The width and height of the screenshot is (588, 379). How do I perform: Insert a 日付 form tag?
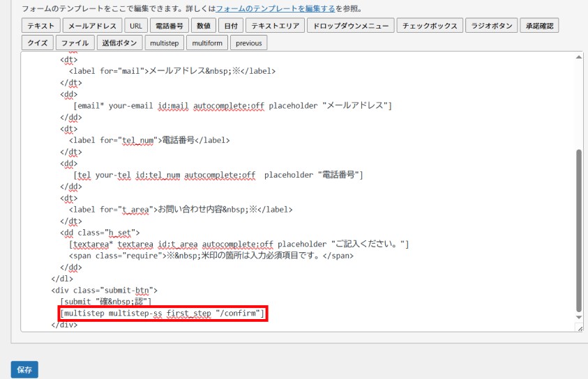click(229, 26)
